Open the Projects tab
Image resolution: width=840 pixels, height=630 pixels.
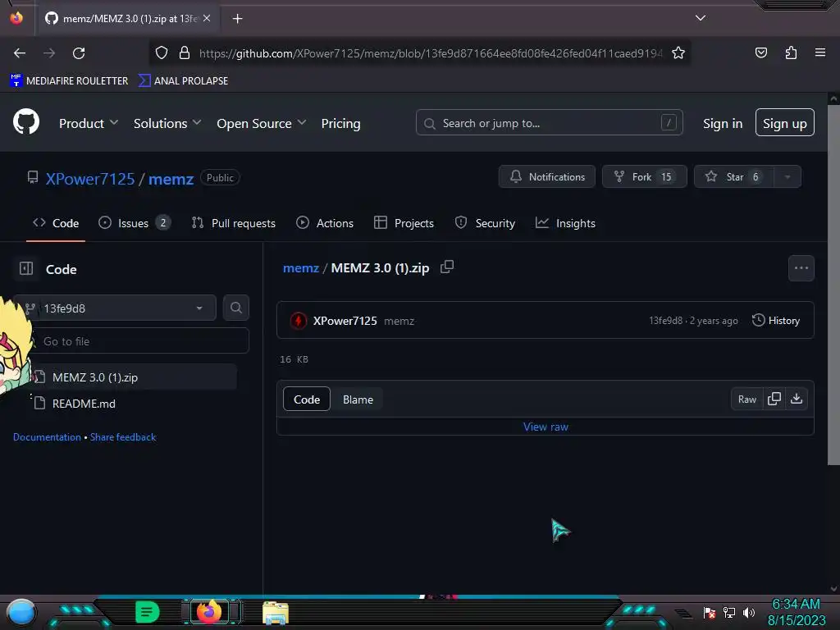[404, 223]
